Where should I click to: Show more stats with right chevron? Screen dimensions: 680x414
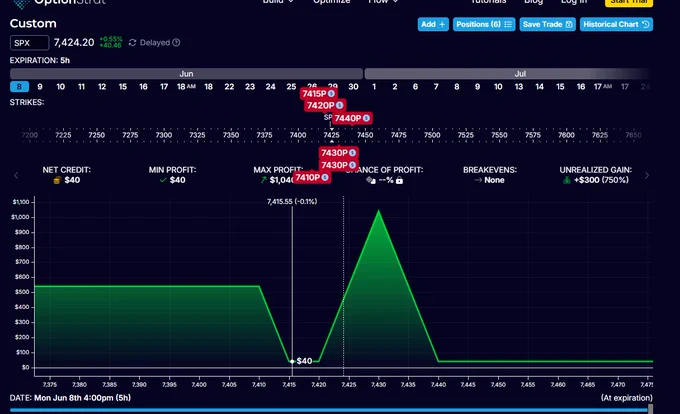tap(647, 176)
